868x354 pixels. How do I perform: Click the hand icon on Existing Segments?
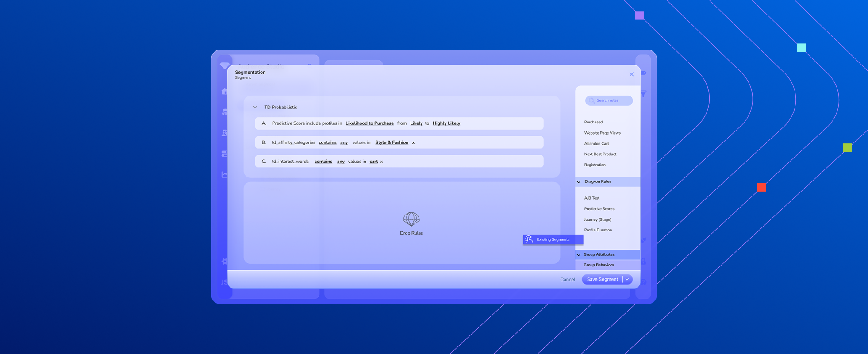point(529,239)
